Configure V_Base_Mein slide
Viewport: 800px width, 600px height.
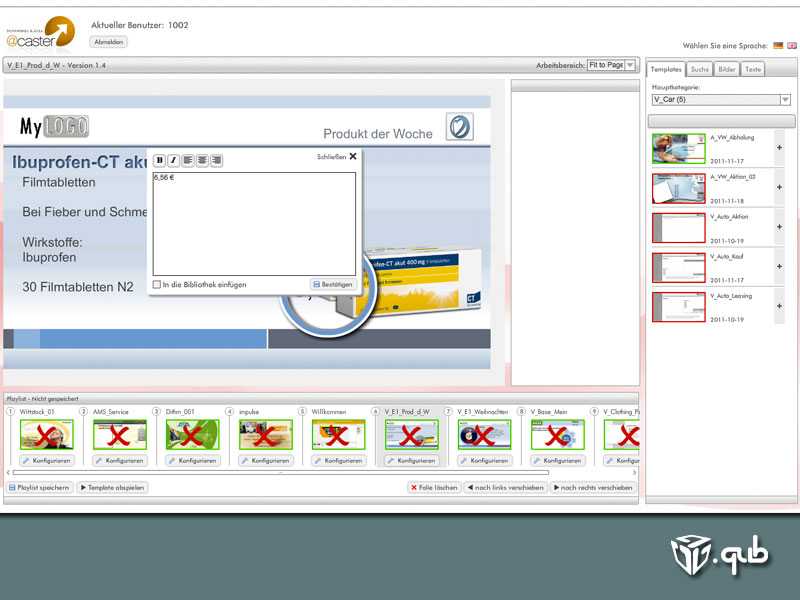[557, 461]
